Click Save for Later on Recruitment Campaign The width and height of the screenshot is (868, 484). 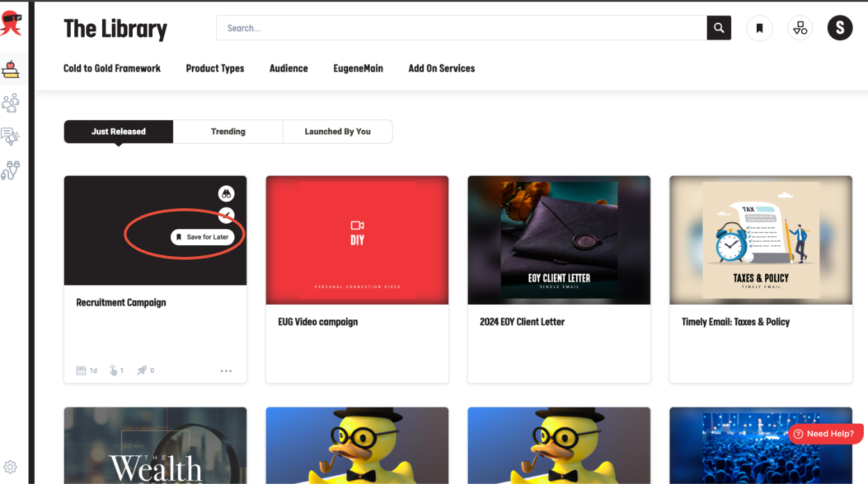(x=202, y=237)
